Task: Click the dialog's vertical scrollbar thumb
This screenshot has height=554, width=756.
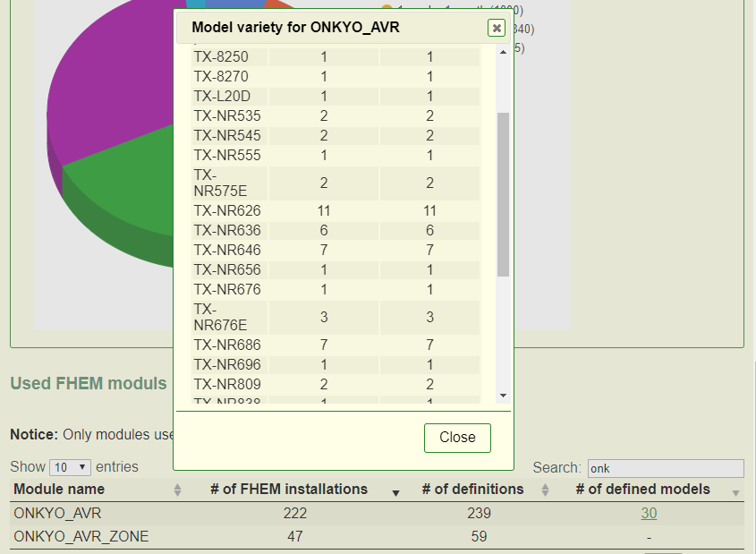Action: [x=504, y=194]
